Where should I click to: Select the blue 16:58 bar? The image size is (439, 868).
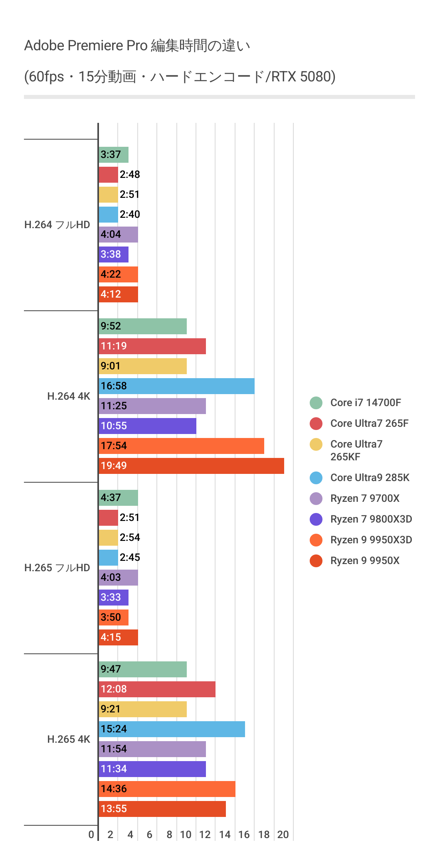pyautogui.click(x=176, y=386)
